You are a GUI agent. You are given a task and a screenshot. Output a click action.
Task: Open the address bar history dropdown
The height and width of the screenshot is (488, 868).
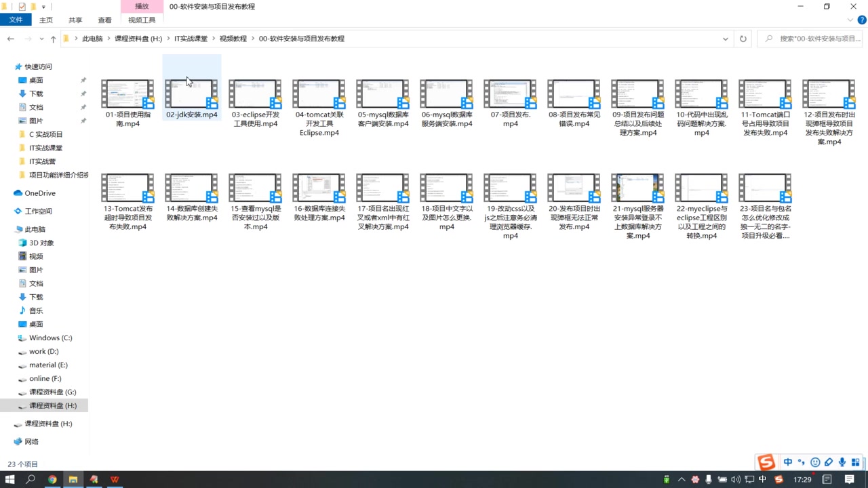(x=726, y=39)
